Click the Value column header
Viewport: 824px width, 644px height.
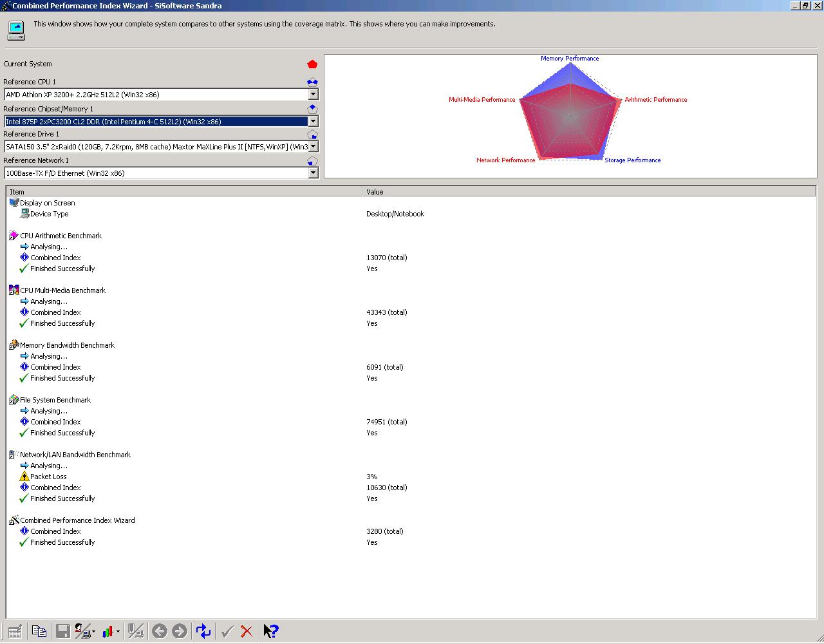[x=589, y=191]
